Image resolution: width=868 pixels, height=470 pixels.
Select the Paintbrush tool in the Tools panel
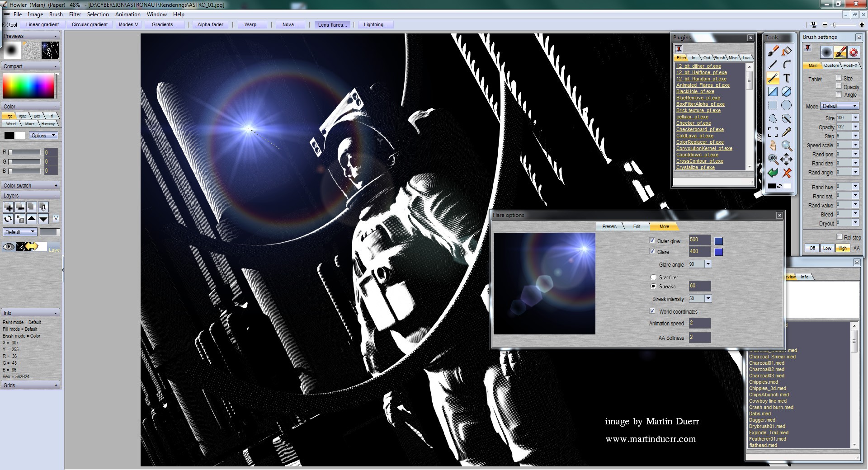pos(773,52)
